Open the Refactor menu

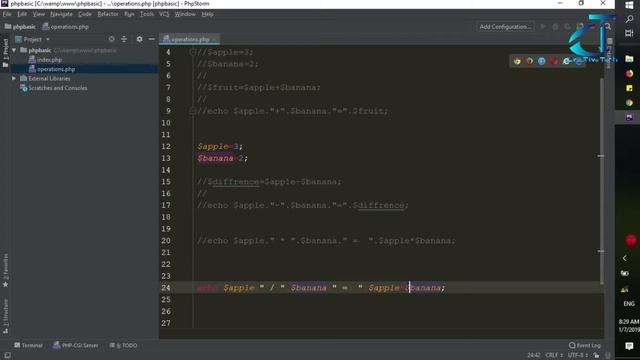coord(108,14)
